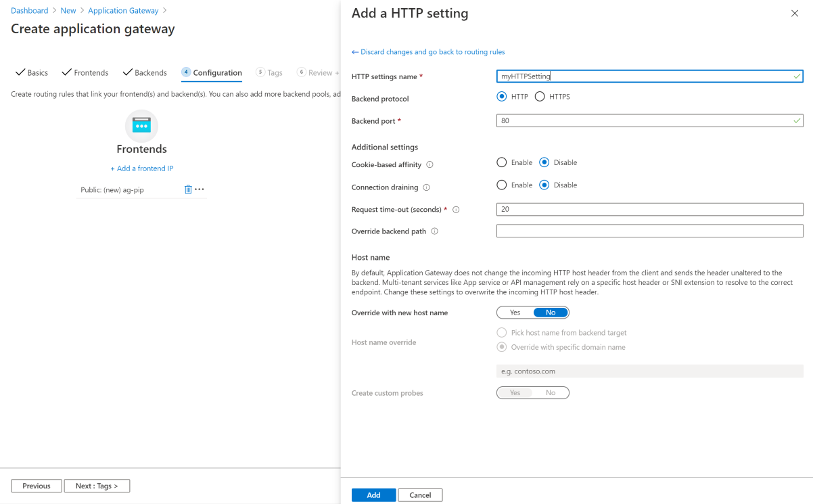Enable Cookie-based affinity
This screenshot has height=504, width=813.
tap(501, 162)
